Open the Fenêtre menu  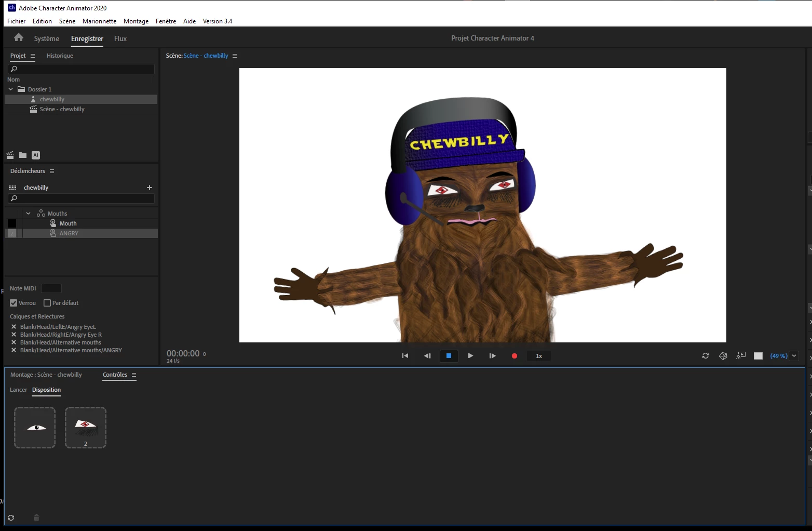[166, 21]
